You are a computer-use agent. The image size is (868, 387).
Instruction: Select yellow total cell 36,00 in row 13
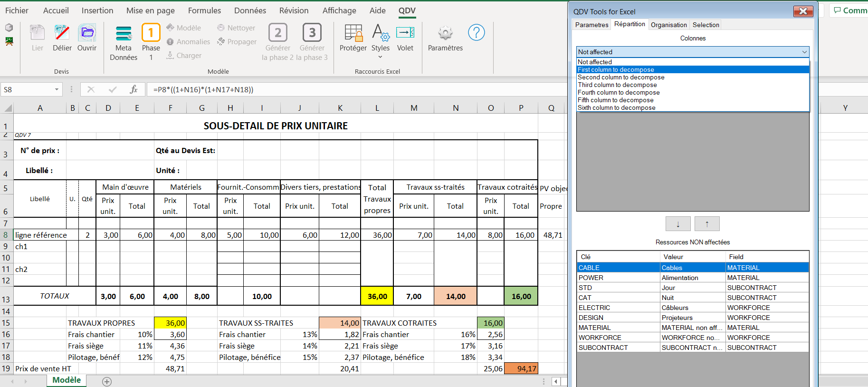[x=377, y=296]
